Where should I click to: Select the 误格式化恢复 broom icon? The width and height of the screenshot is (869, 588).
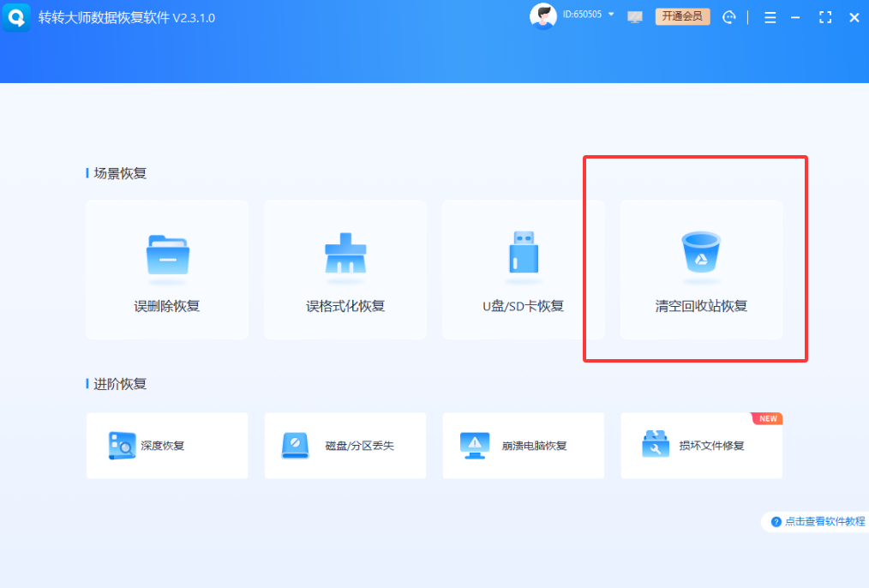point(345,253)
